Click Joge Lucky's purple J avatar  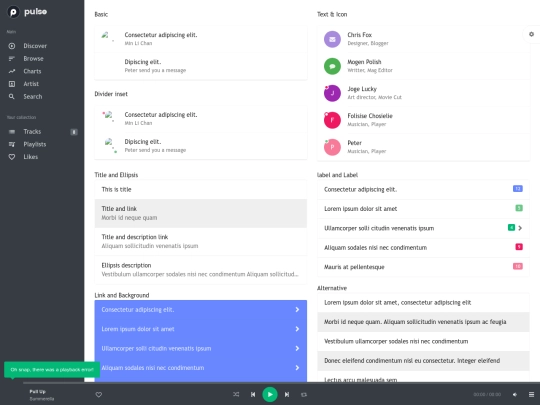(332, 93)
